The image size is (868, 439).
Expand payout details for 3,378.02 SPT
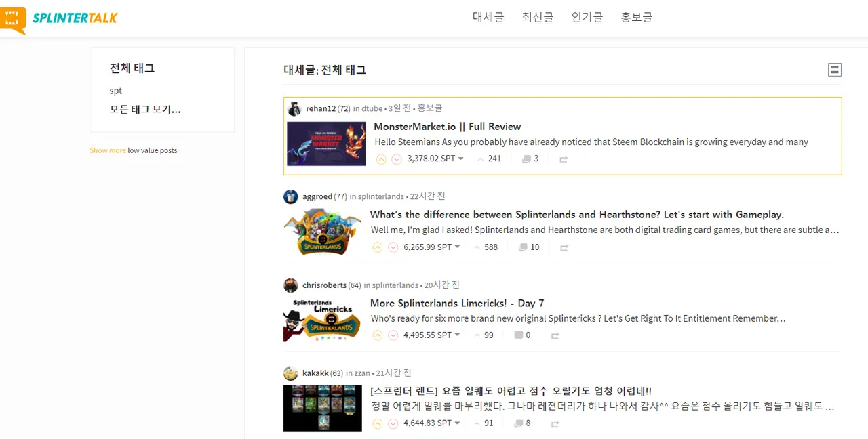(435, 159)
